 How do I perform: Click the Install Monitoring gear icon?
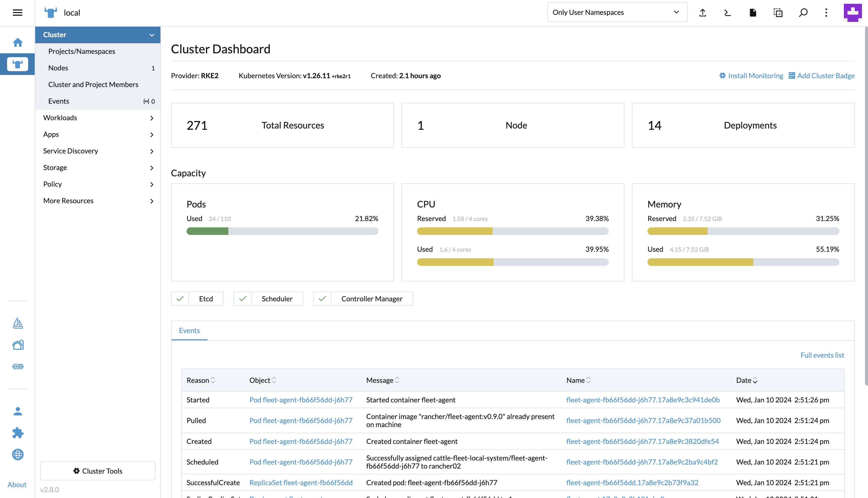click(722, 75)
